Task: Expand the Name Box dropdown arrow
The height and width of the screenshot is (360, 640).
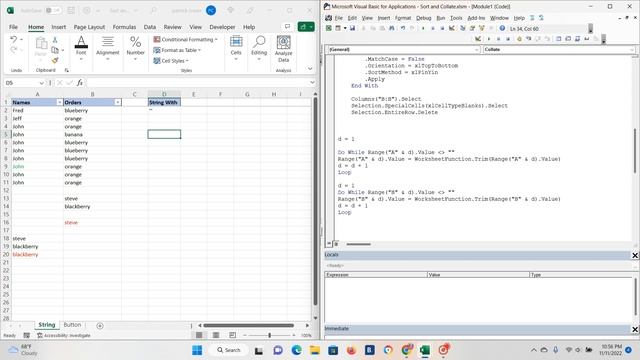Action: tap(41, 83)
